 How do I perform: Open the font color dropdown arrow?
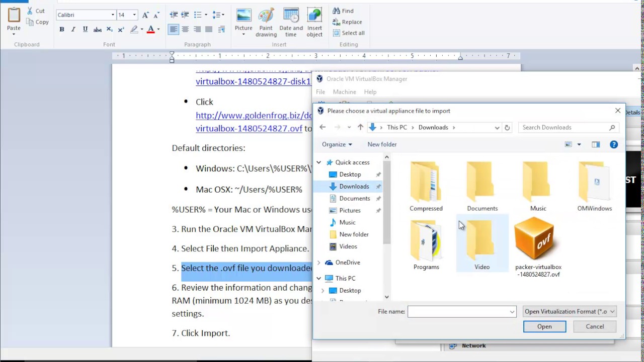[158, 30]
